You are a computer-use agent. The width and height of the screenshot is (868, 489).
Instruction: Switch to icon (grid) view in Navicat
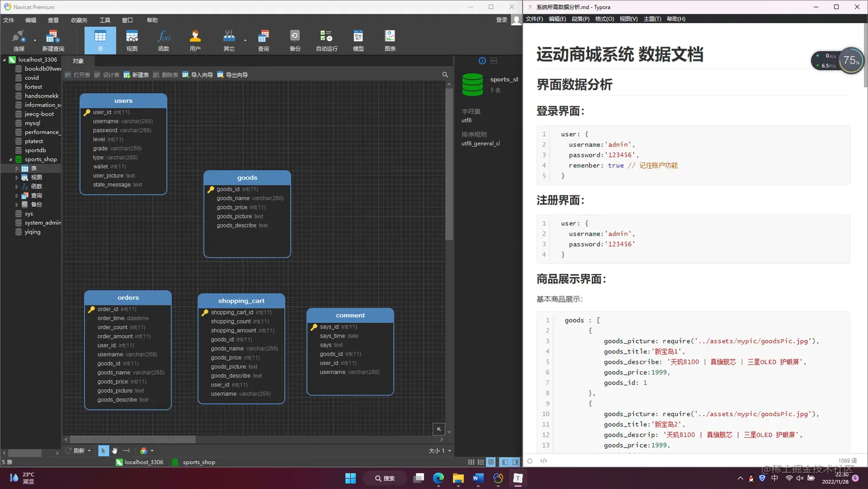point(471,462)
